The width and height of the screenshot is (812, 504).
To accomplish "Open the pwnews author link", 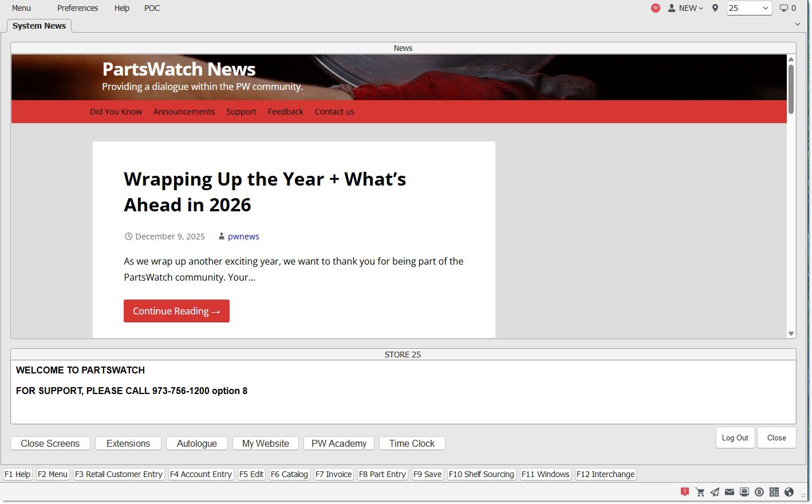I will click(x=243, y=237).
